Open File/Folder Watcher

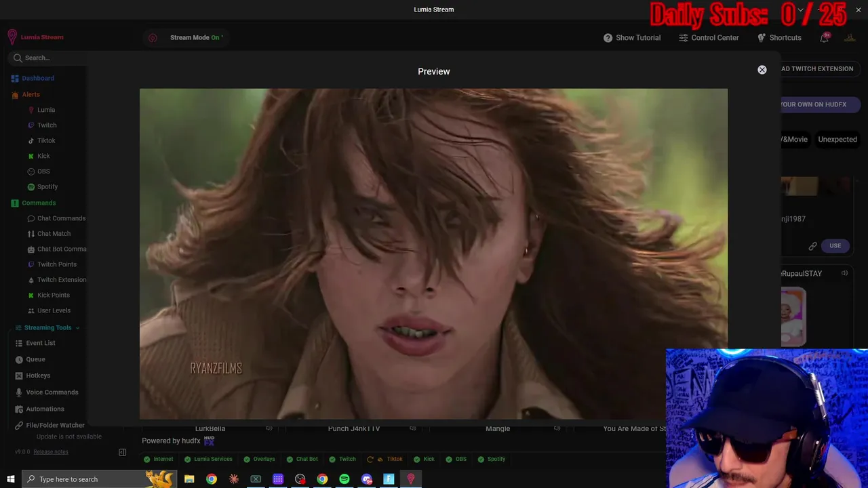point(50,425)
